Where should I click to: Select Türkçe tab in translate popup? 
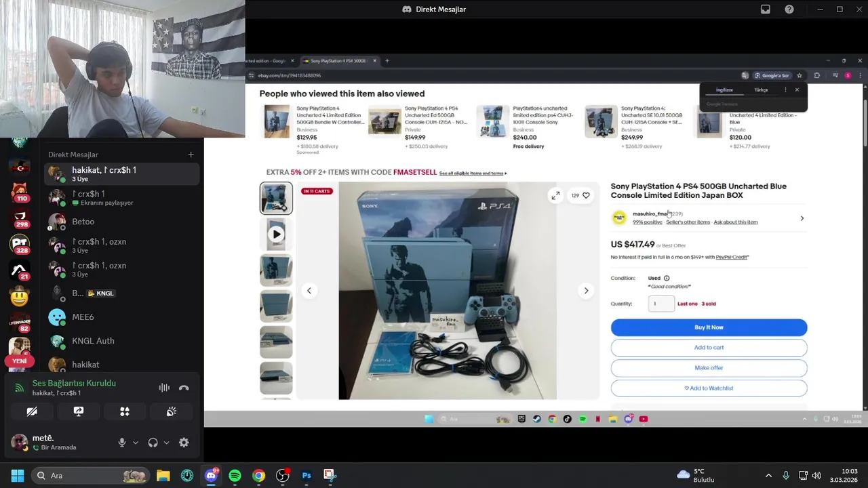click(762, 90)
